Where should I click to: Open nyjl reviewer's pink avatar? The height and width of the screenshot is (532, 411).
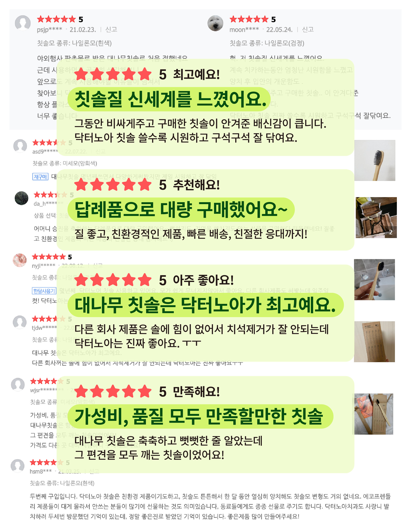coord(20,260)
